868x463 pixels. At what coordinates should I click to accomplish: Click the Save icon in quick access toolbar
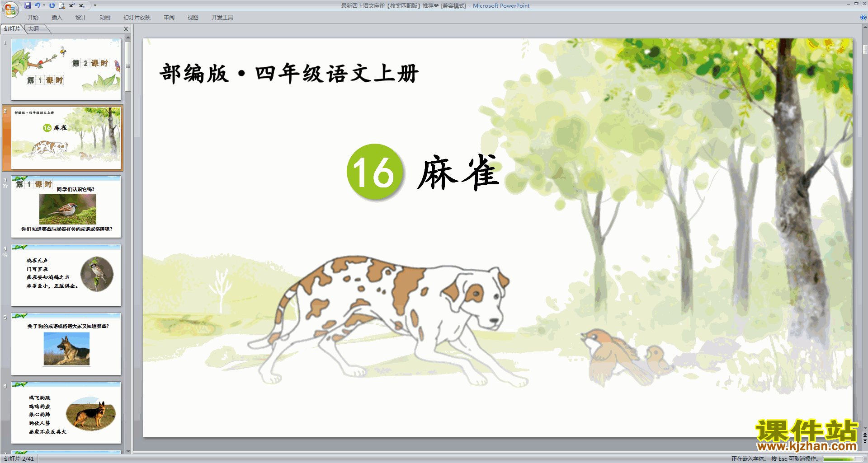click(28, 5)
